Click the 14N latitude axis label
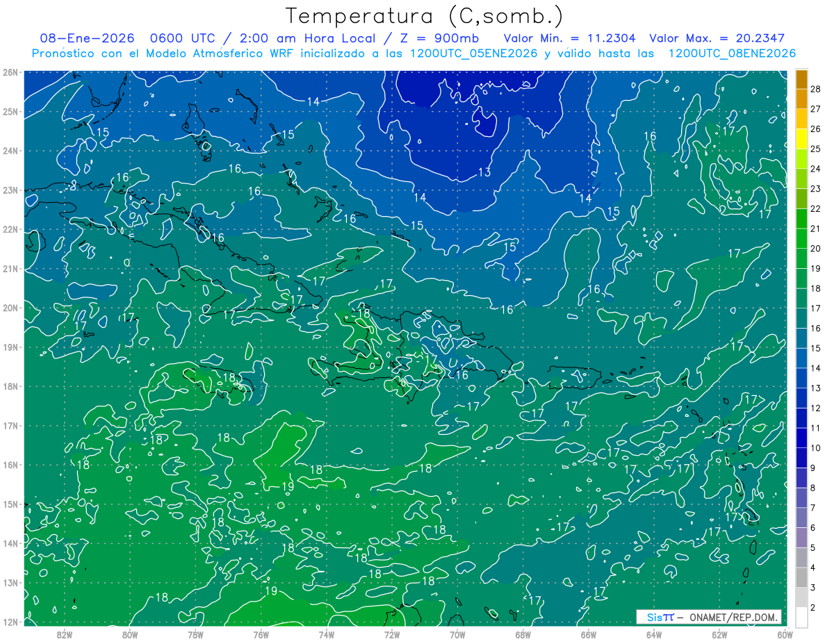 click(10, 543)
